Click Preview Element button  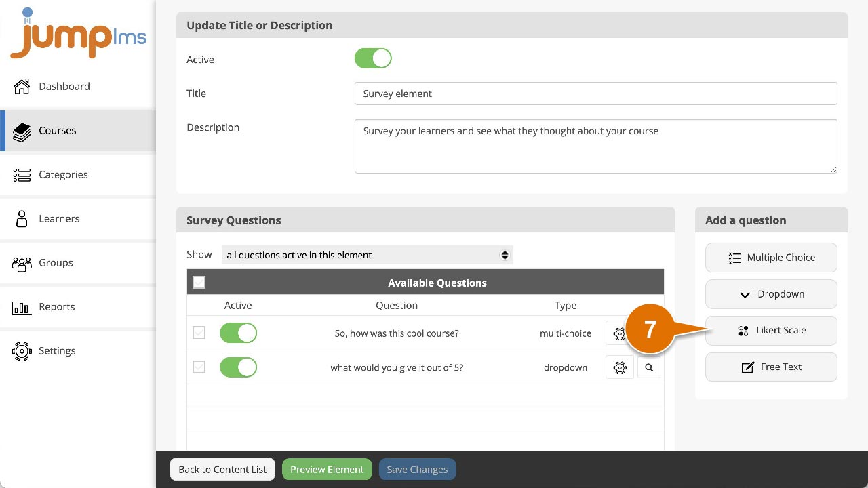pos(327,469)
